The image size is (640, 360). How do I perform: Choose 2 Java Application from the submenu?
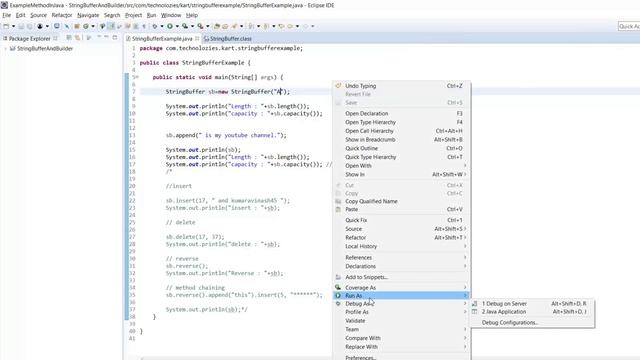point(533,312)
